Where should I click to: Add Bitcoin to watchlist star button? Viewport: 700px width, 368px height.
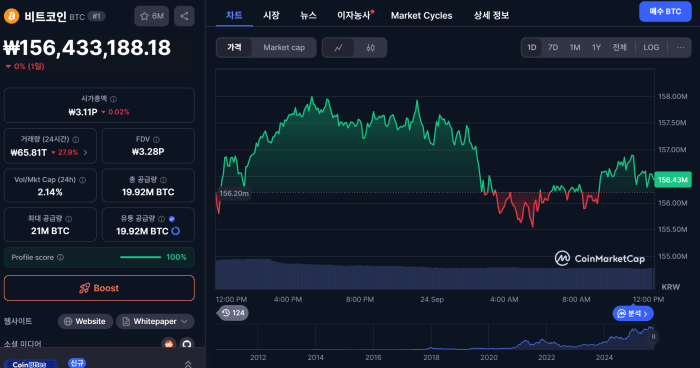tap(151, 16)
